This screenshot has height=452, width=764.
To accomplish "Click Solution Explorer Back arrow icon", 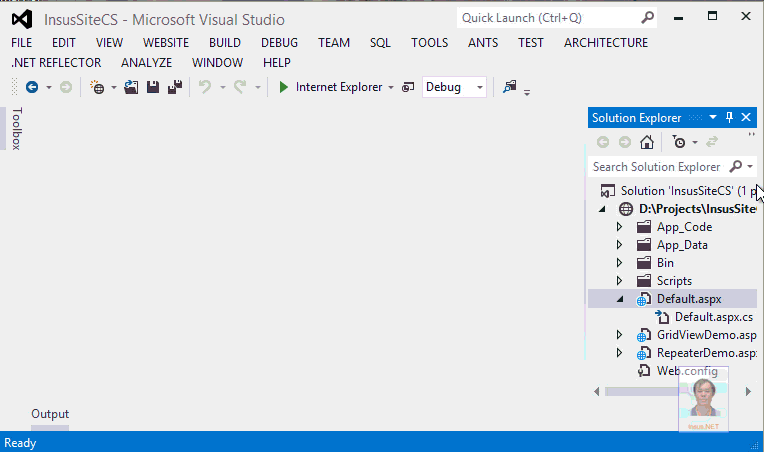I will coord(603,142).
